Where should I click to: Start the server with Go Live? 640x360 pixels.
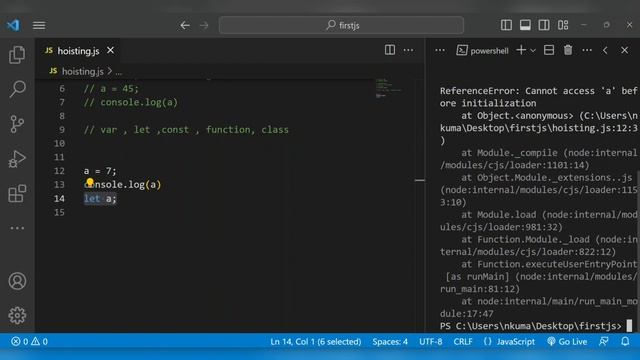(567, 342)
